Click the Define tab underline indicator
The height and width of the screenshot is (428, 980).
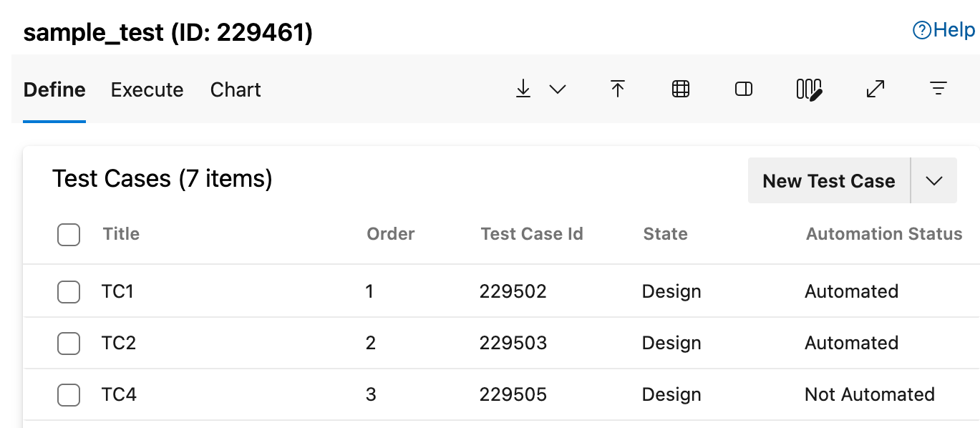point(54,122)
